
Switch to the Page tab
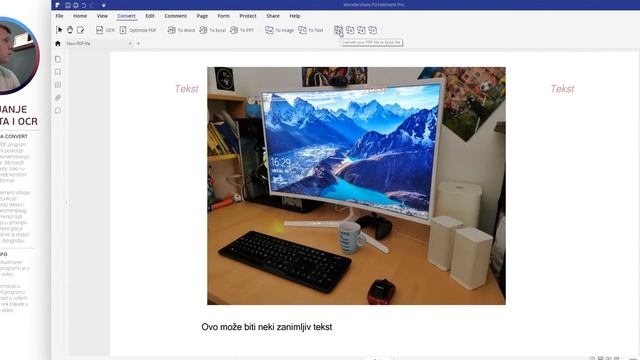(x=202, y=16)
